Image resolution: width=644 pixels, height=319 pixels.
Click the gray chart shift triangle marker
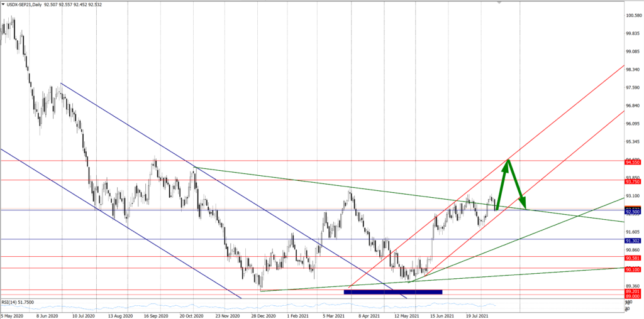click(500, 3)
